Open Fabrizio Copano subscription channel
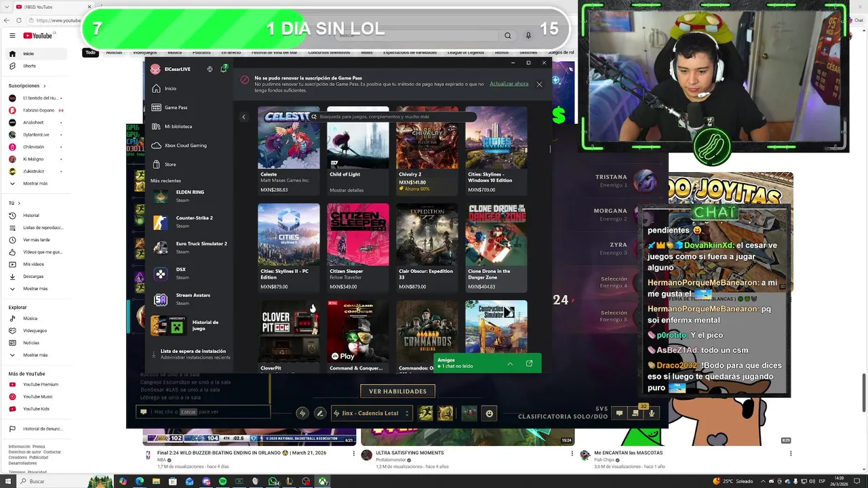Viewport: 868px width, 488px height. point(39,110)
